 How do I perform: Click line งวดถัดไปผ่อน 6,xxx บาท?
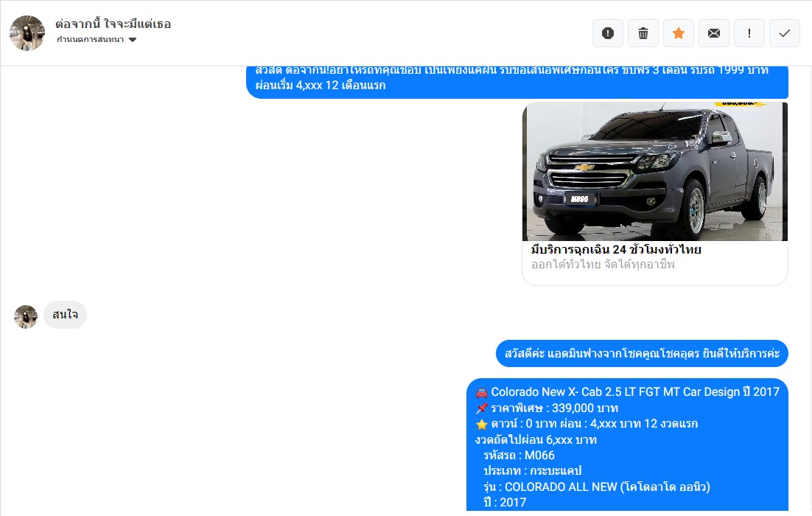coord(536,440)
